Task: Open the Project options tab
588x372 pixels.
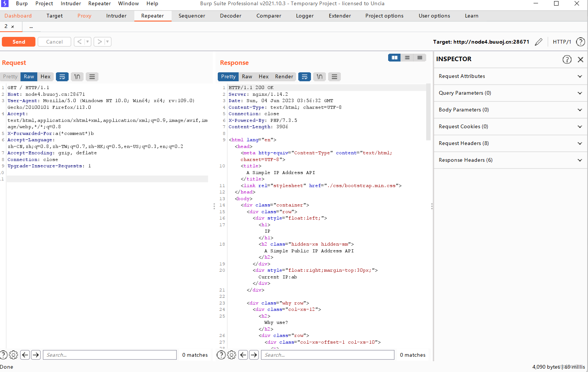Action: 384,16
